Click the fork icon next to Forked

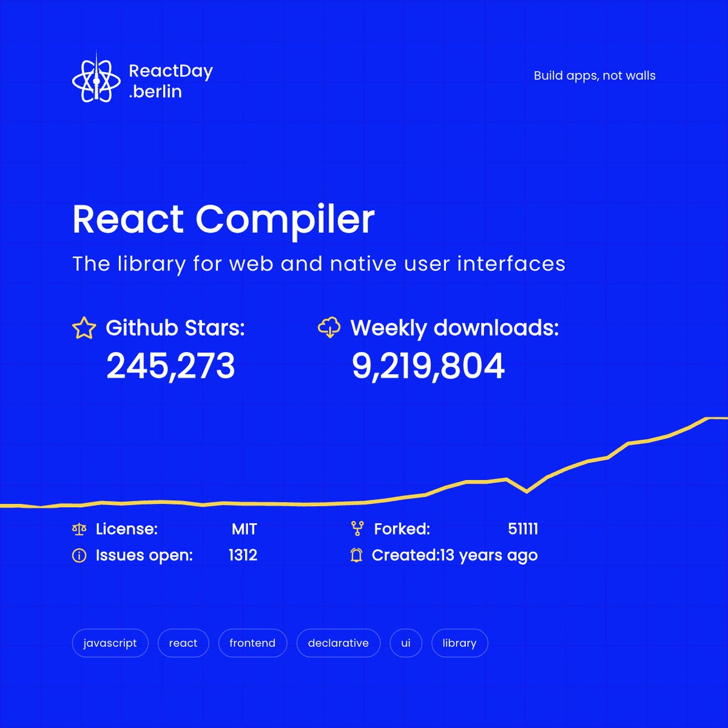click(357, 529)
